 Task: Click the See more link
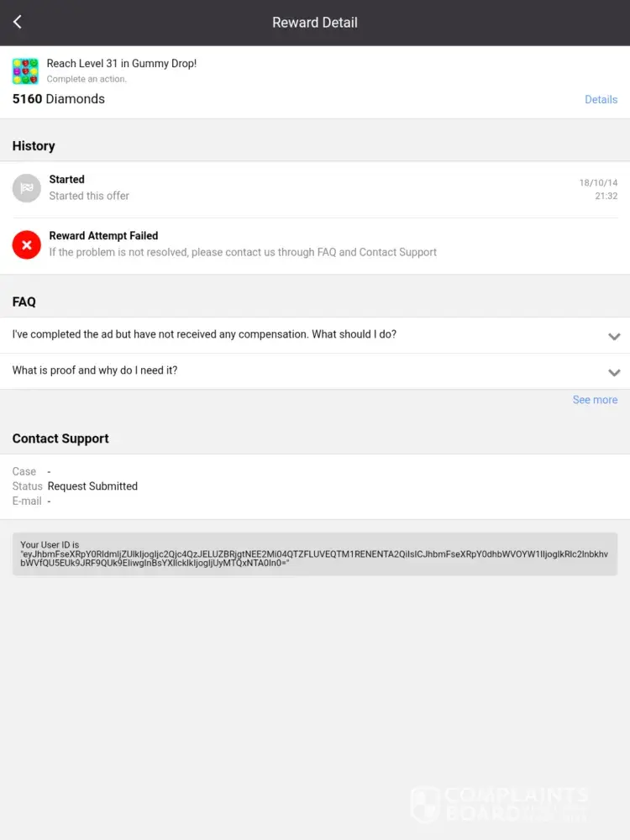pos(595,400)
